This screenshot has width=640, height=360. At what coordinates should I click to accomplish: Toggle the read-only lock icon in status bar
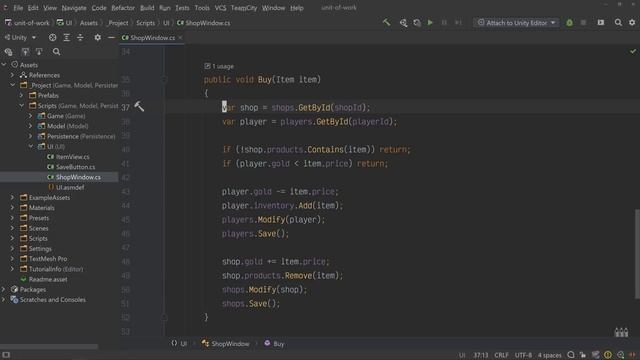tap(583, 355)
